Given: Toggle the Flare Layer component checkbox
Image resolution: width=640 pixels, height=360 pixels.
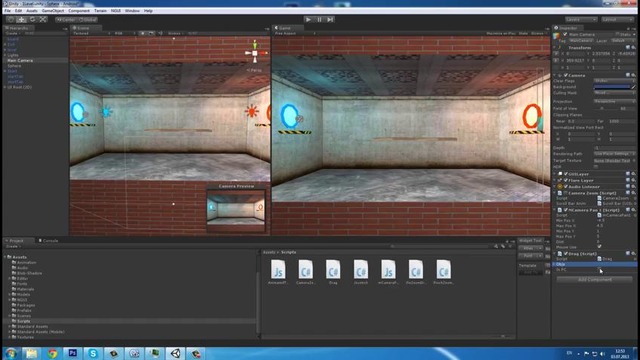Looking at the screenshot, I should (x=566, y=180).
